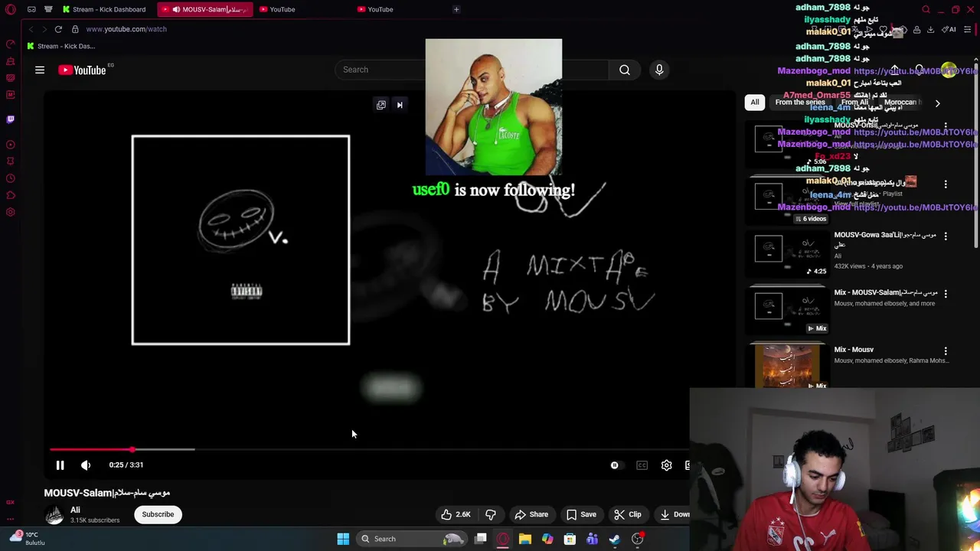Viewport: 980px width, 551px height.
Task: Click the www.youtube.com/watch address bar
Action: 126,29
